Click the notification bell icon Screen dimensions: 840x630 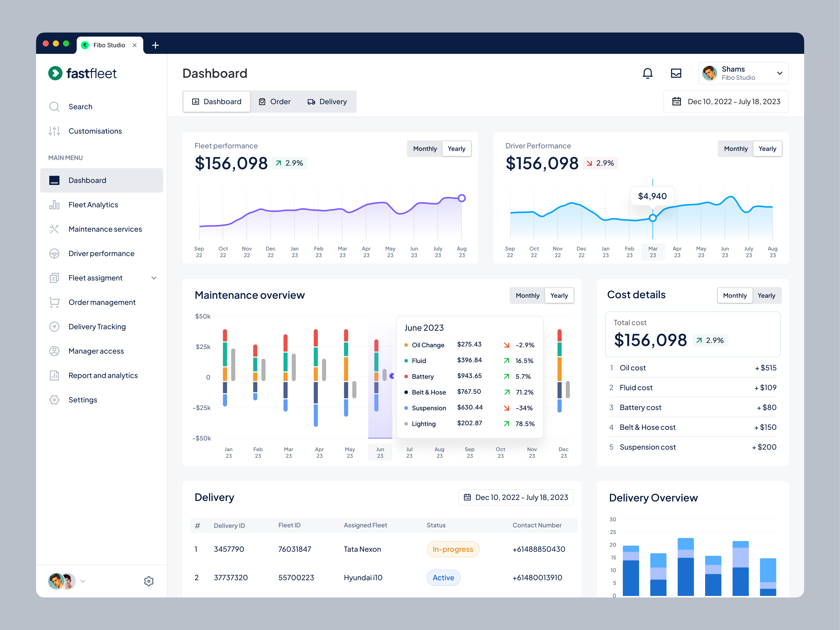click(x=648, y=73)
